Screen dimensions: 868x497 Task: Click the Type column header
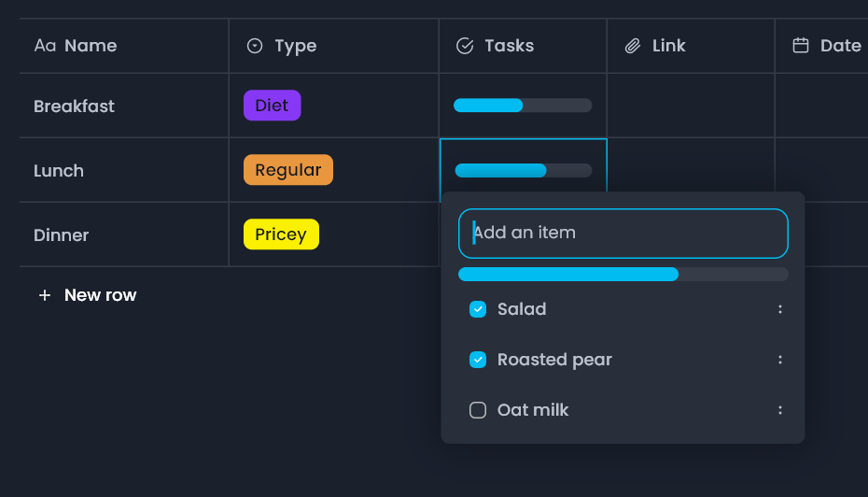point(295,46)
